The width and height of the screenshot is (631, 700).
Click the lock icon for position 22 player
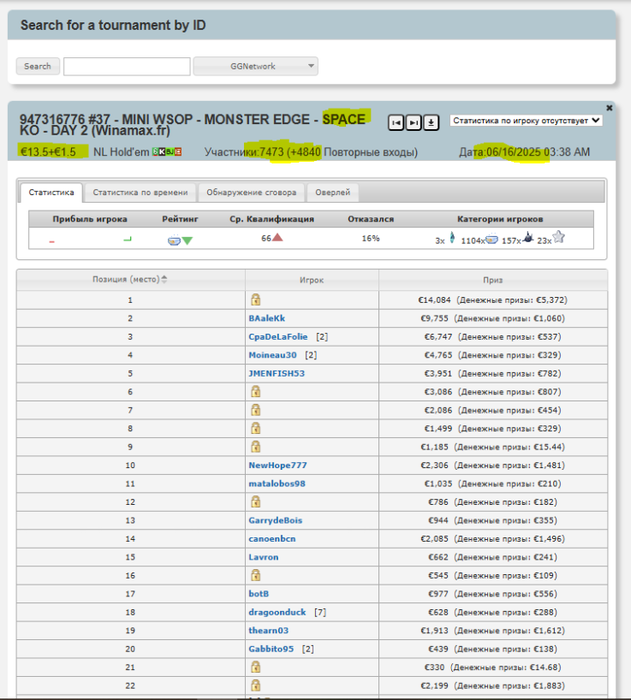click(x=255, y=685)
